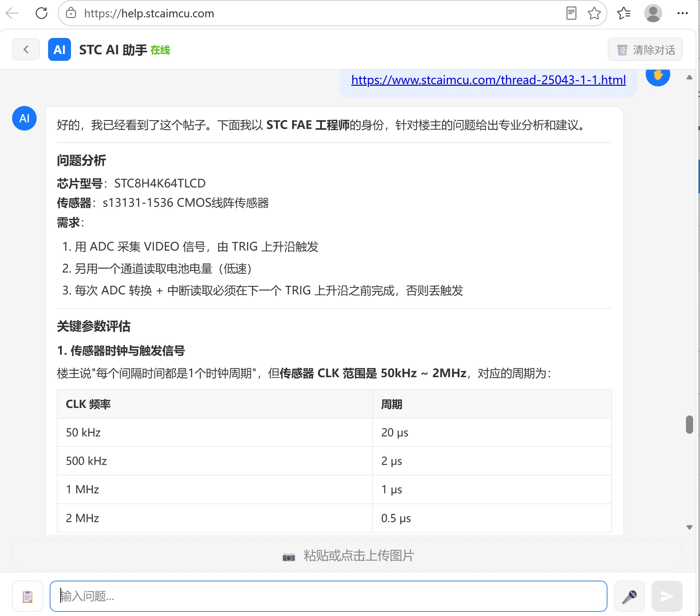The image size is (700, 616).
Task: Go back with chat back chevron button
Action: coord(26,50)
